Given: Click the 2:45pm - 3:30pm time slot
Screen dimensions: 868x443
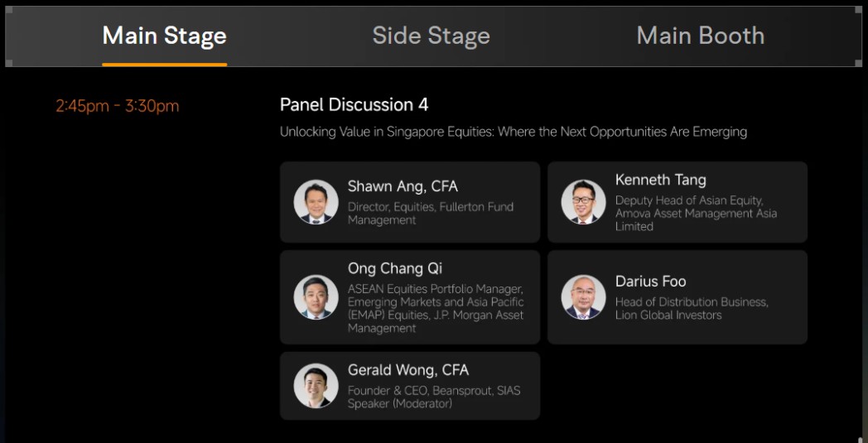Looking at the screenshot, I should pyautogui.click(x=118, y=106).
